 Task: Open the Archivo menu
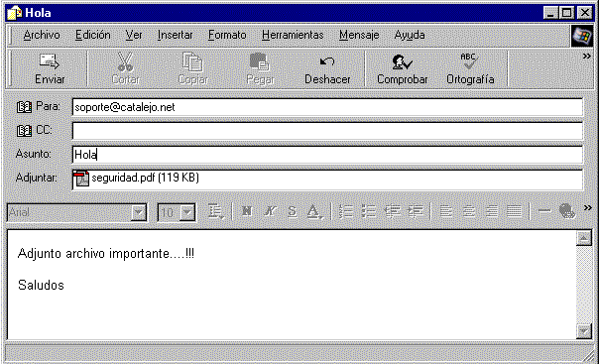point(42,35)
